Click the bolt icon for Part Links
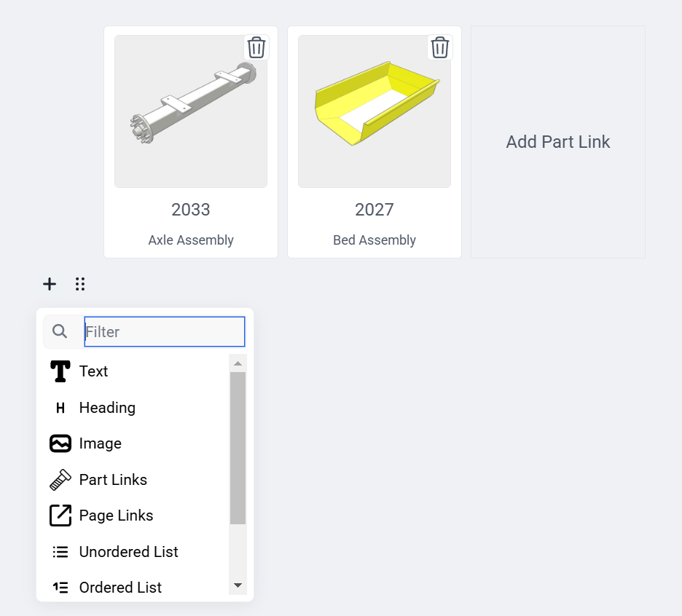This screenshot has height=616, width=682. [x=60, y=480]
